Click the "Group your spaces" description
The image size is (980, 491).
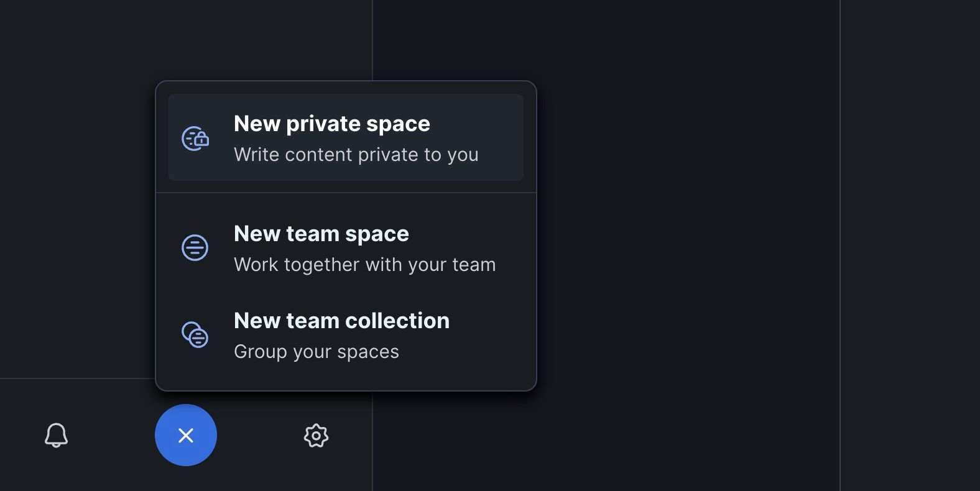[x=316, y=352]
